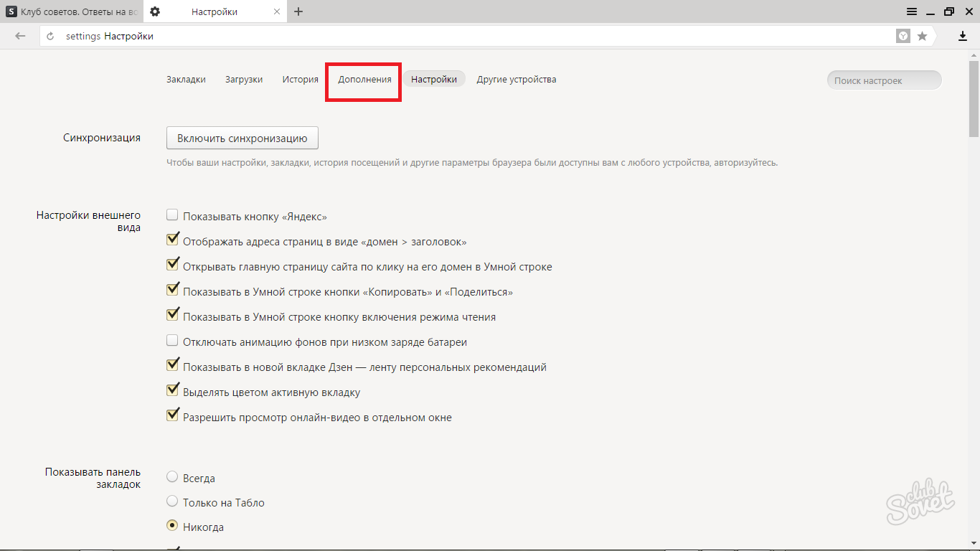Click the address bar showing settings Настройки
980x551 pixels.
[x=466, y=36]
